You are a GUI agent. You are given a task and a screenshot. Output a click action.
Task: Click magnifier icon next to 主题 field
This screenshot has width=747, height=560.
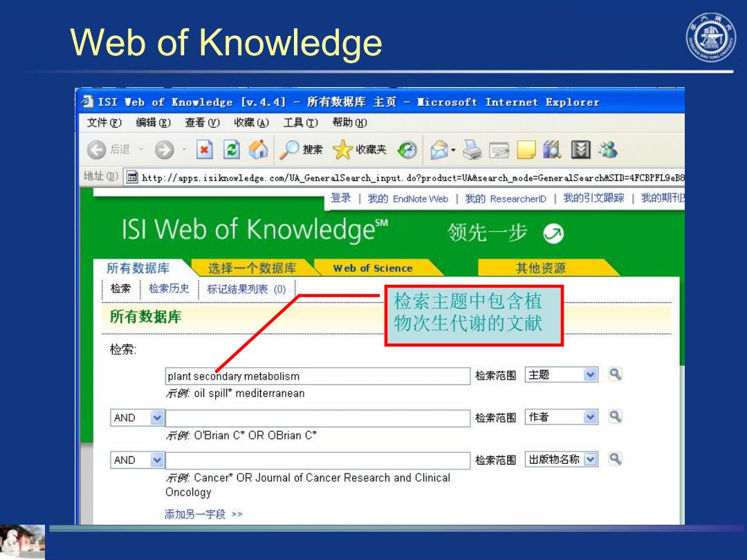click(x=616, y=375)
